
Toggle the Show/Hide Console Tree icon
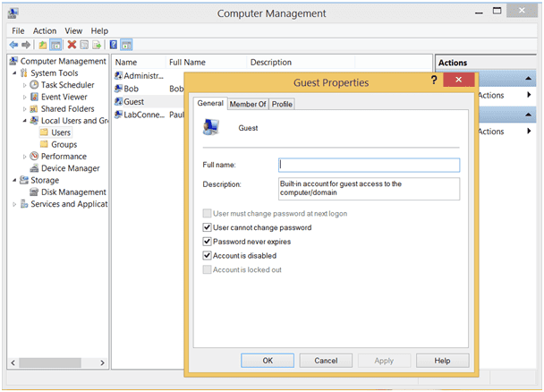click(x=55, y=45)
